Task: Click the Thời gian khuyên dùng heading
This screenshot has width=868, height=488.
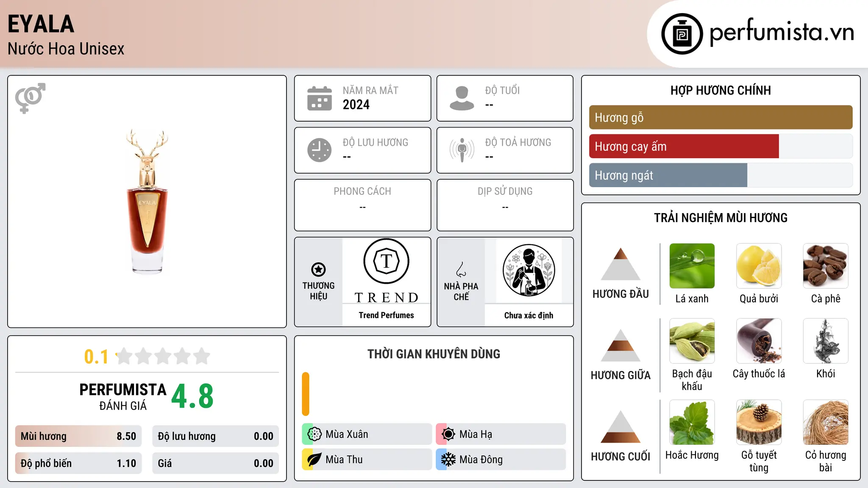Action: [434, 354]
